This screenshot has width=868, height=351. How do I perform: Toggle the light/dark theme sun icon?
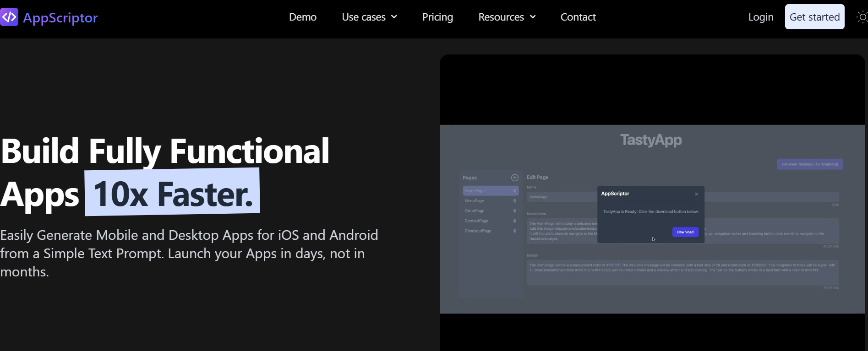862,17
